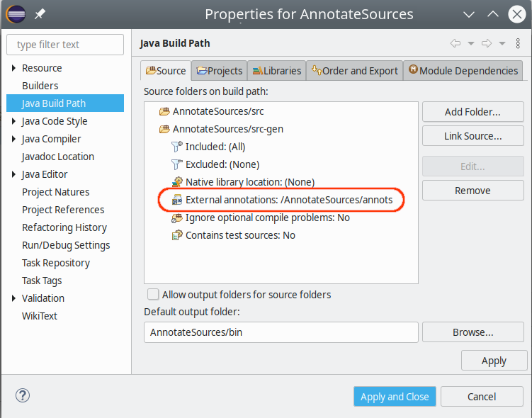This screenshot has width=532, height=418.
Task: Click the Apply button
Action: (x=494, y=361)
